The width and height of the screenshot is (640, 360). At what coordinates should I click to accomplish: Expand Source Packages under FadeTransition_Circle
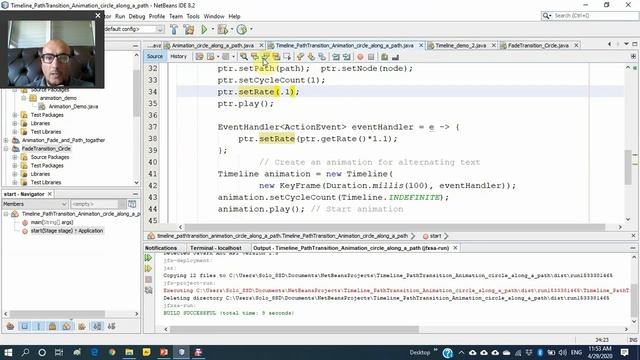pyautogui.click(x=15, y=157)
